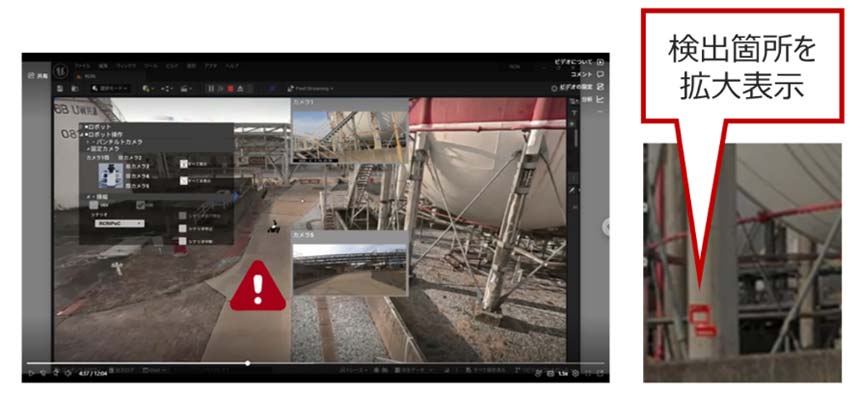Collapse the ロボット操作 tree item
The width and height of the screenshot is (860, 394).
(x=81, y=134)
